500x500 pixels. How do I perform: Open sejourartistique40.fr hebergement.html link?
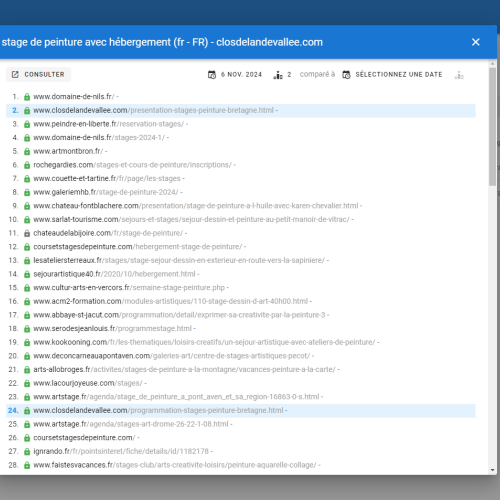click(x=114, y=274)
